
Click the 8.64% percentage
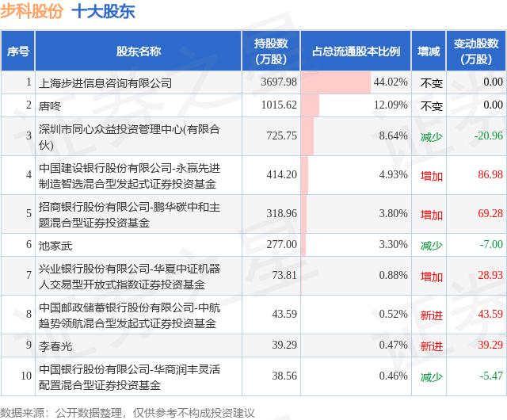click(394, 136)
